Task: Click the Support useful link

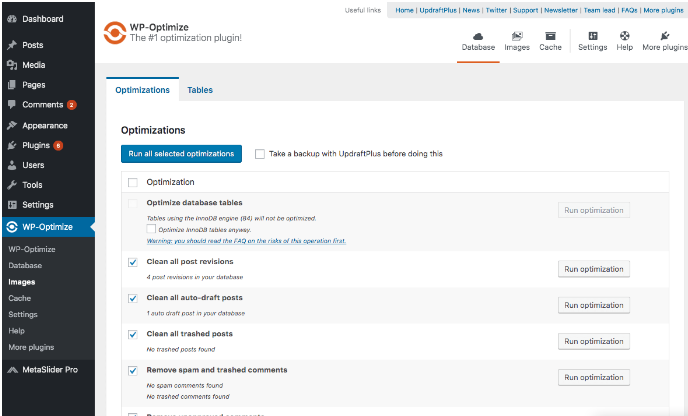Action: [526, 10]
